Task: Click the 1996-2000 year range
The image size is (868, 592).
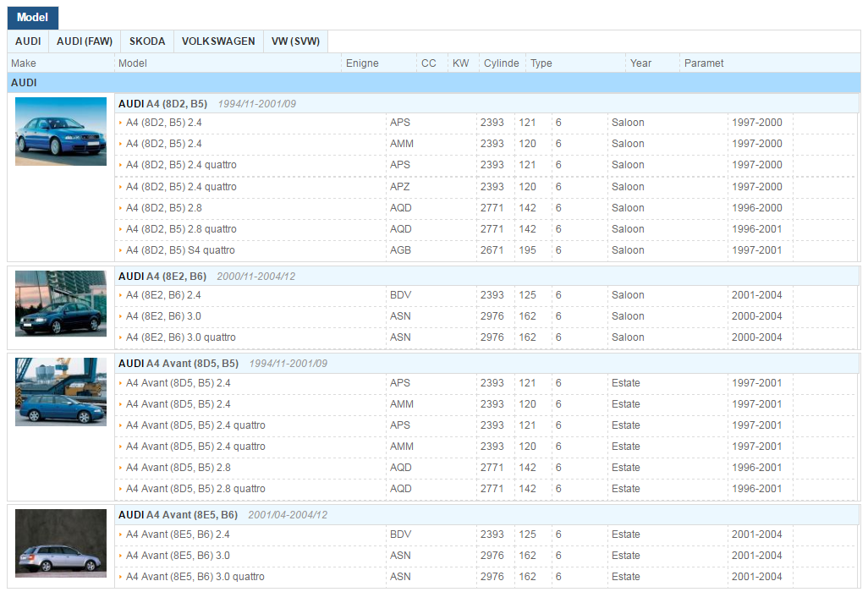Action: point(756,208)
